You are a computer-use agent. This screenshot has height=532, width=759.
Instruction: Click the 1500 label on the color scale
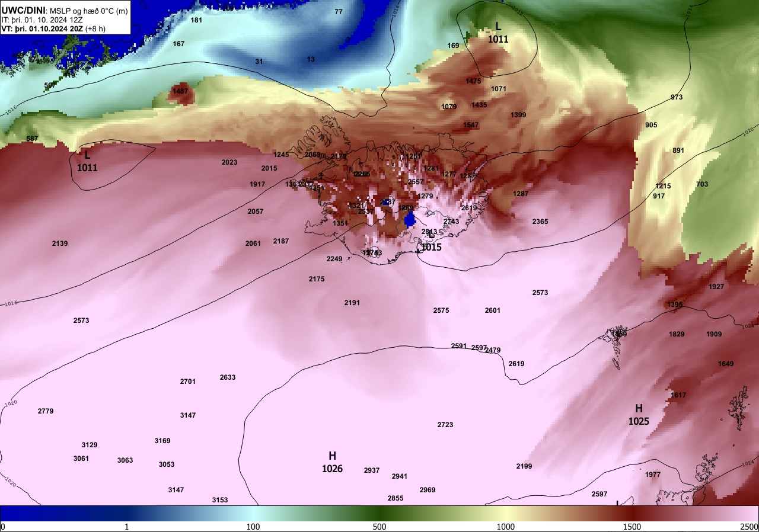(x=632, y=527)
